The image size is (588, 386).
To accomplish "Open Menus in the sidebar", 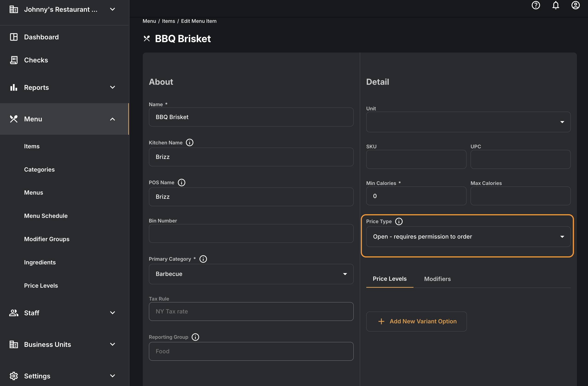I will pos(34,193).
